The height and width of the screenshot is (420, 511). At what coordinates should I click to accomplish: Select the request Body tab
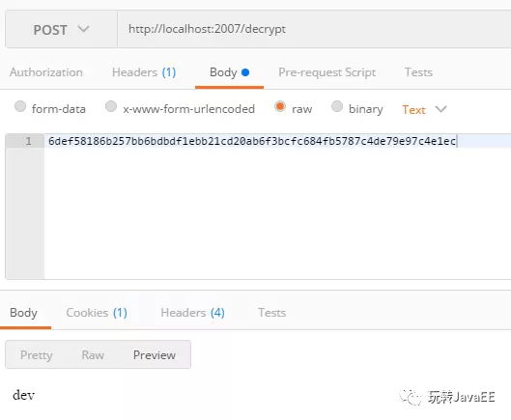click(229, 72)
